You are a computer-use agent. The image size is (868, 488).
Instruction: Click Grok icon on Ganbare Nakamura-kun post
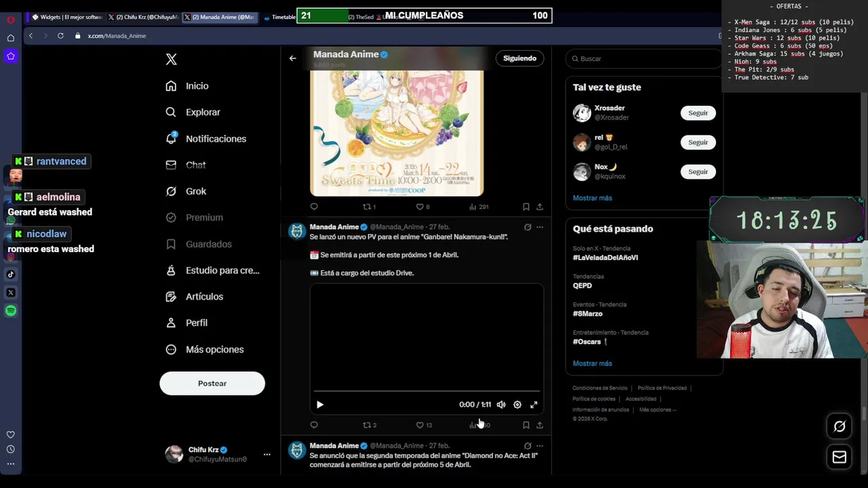(527, 227)
